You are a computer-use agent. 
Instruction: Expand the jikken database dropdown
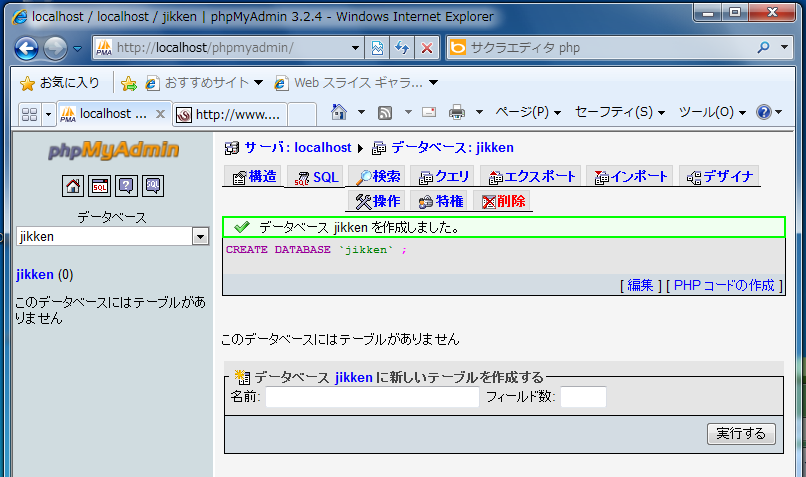point(200,237)
